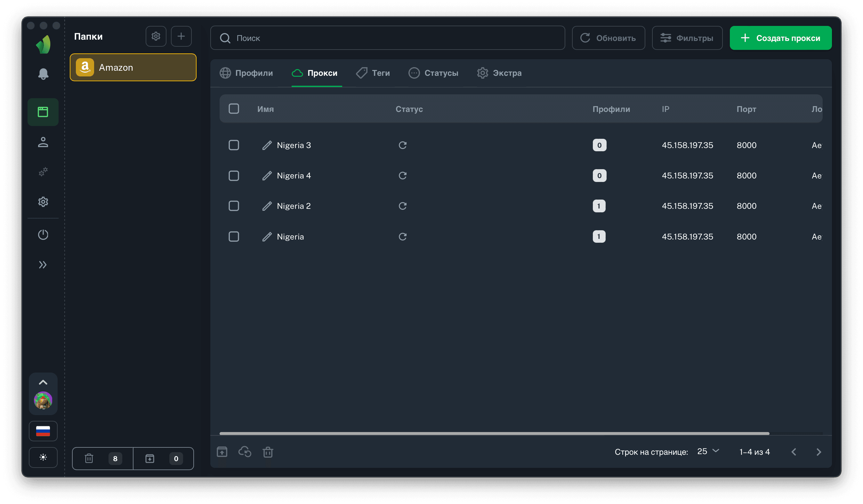The image size is (863, 504).
Task: Refresh status of Nigeria 2 proxy
Action: coord(402,206)
